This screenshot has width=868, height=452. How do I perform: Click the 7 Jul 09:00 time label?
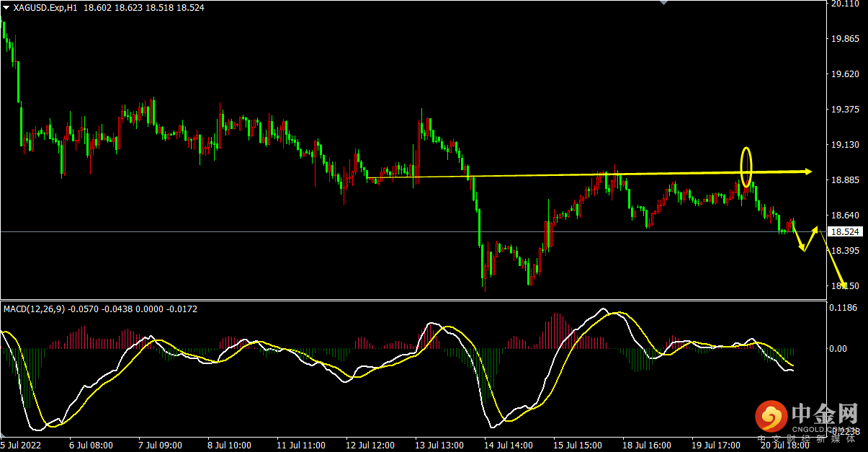tap(160, 446)
